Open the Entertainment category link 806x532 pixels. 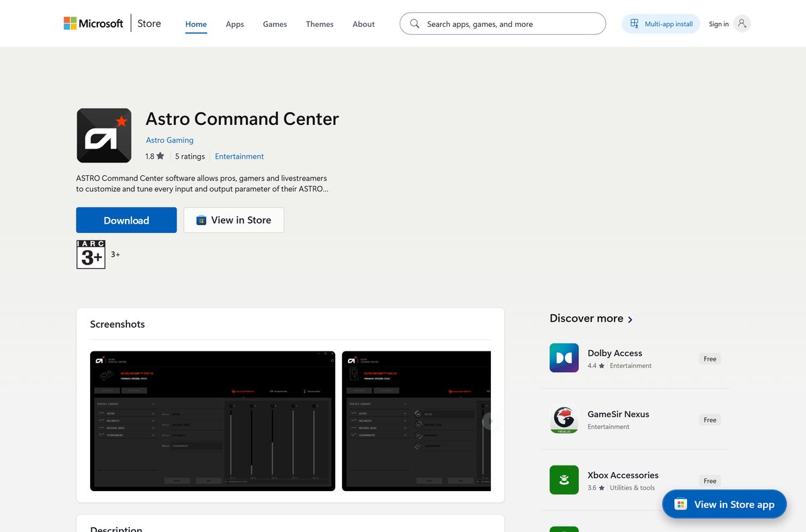(x=239, y=156)
